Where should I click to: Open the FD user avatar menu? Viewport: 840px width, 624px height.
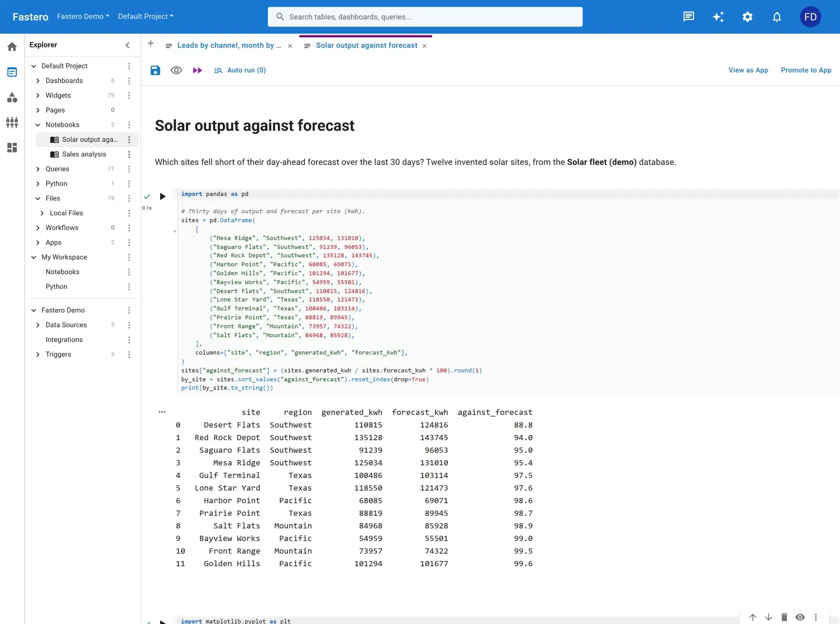(x=810, y=17)
